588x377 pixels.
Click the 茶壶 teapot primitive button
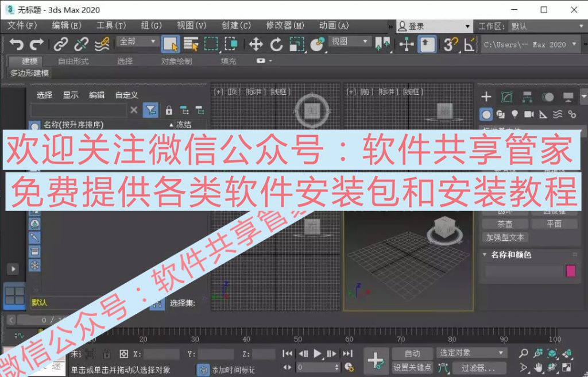pyautogui.click(x=505, y=224)
